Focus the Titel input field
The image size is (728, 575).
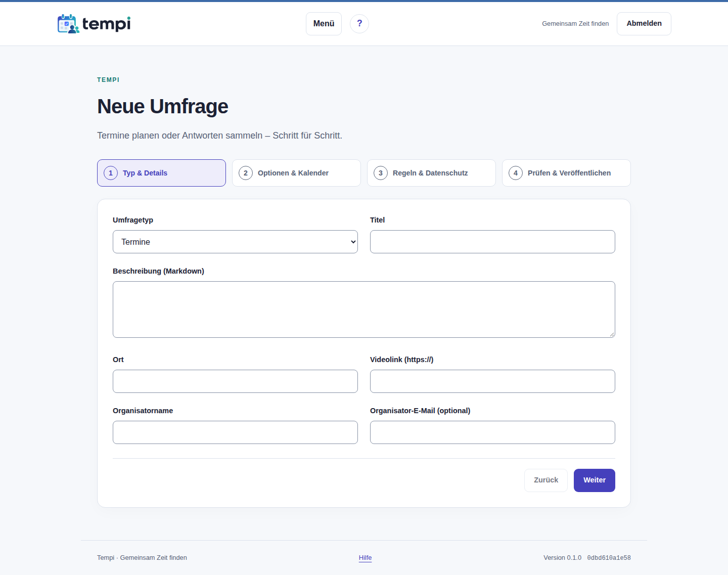492,242
